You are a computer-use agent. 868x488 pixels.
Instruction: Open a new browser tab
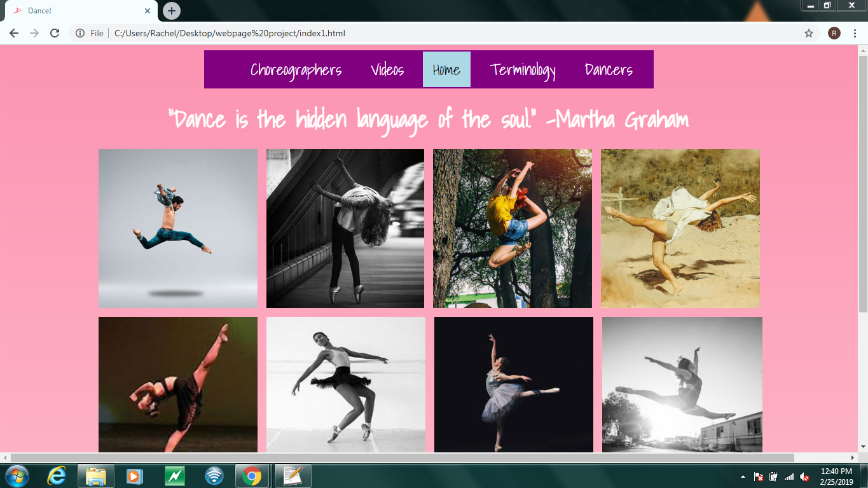pyautogui.click(x=172, y=11)
